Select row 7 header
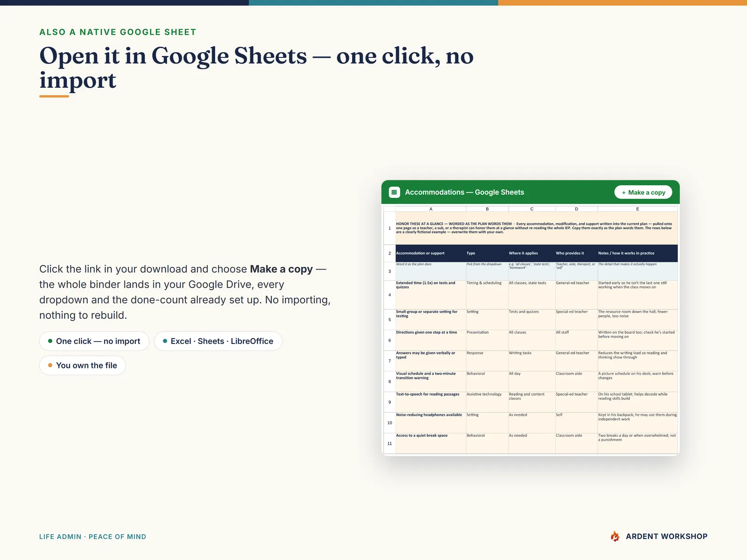This screenshot has height=560, width=747. coord(389,361)
